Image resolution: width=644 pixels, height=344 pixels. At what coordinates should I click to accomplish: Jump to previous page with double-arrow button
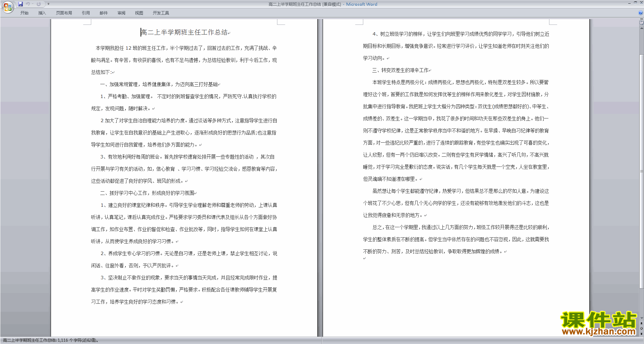(x=641, y=324)
